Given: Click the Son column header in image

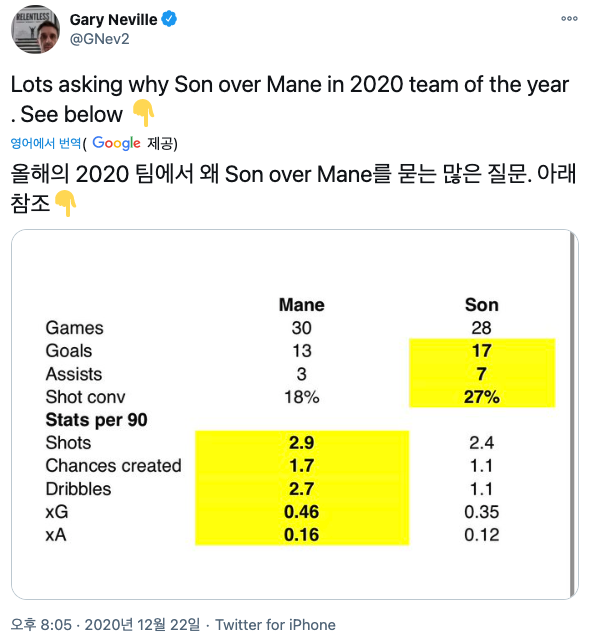Looking at the screenshot, I should click(482, 305).
